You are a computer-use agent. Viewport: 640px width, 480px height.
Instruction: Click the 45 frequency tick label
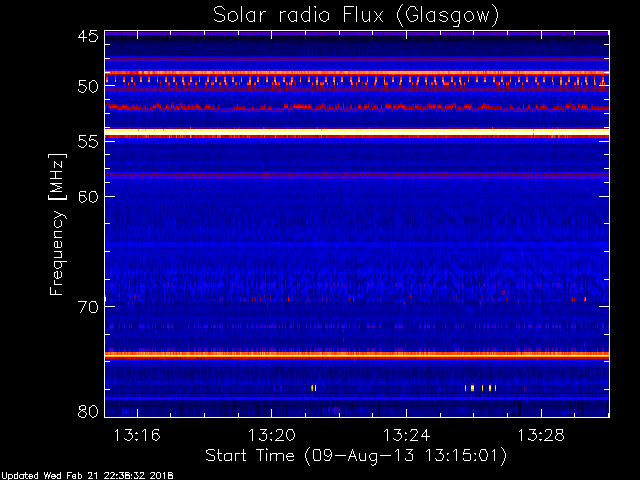click(87, 37)
